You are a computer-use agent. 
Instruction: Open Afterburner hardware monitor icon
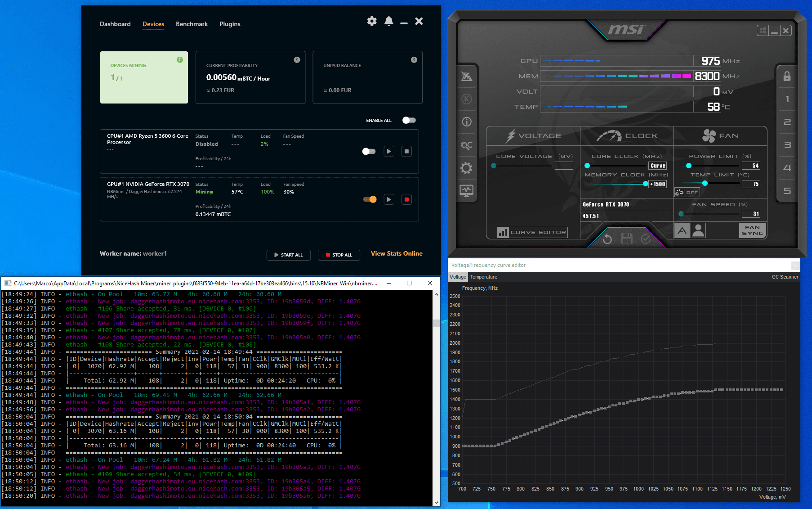467,191
